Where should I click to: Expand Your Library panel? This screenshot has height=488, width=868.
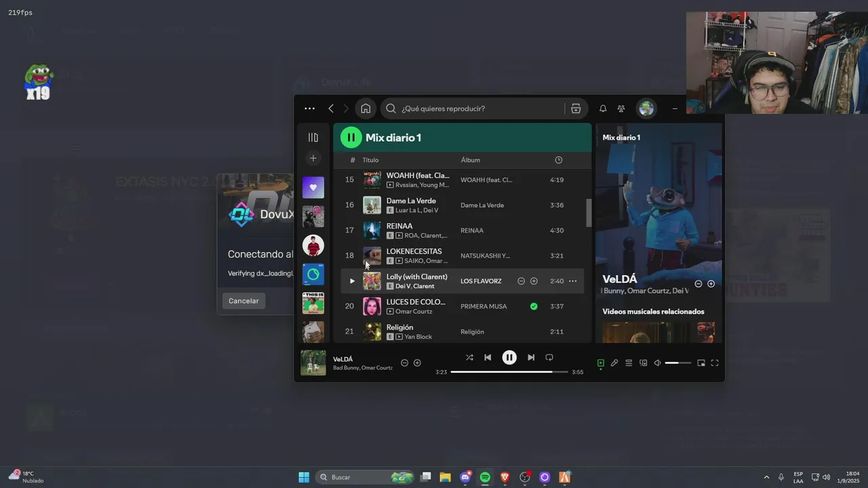313,138
